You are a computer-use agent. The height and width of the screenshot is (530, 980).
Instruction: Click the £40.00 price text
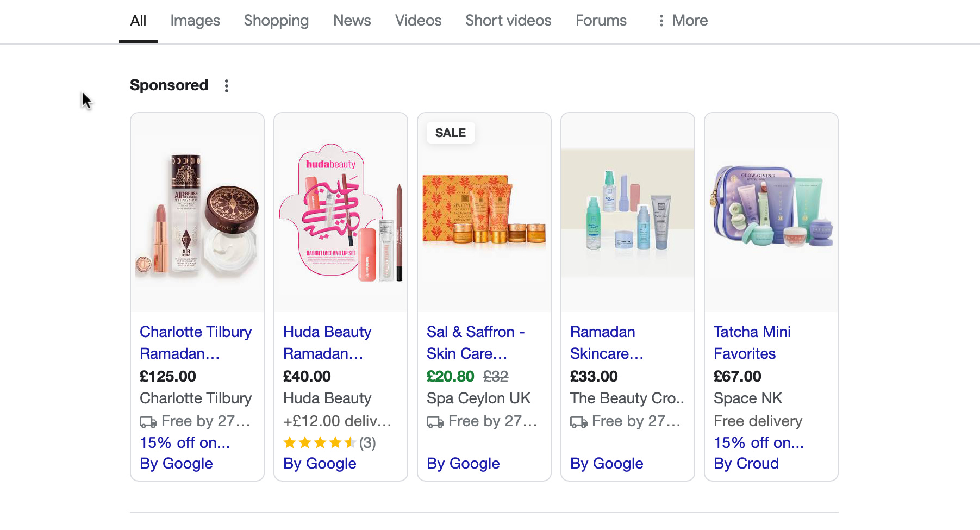pos(307,377)
